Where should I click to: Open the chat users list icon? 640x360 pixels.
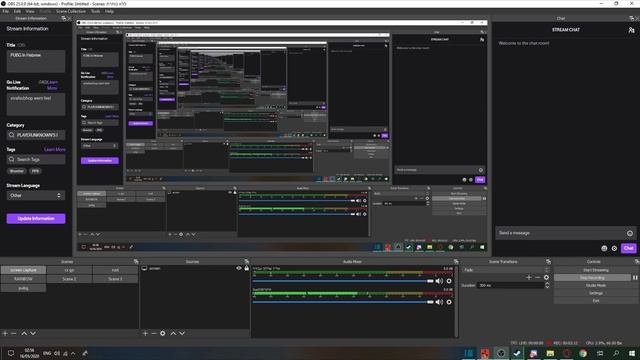[x=631, y=30]
